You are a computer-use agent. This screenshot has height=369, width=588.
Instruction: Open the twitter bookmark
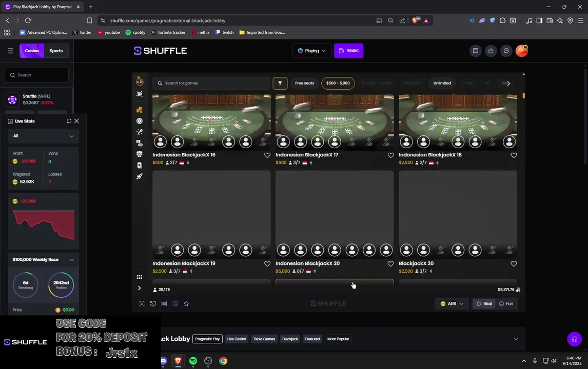click(82, 33)
